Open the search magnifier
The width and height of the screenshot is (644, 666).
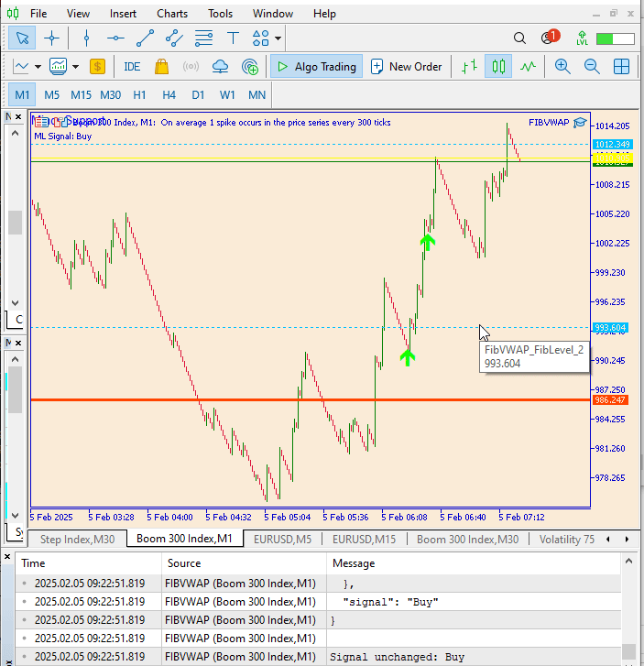point(519,38)
